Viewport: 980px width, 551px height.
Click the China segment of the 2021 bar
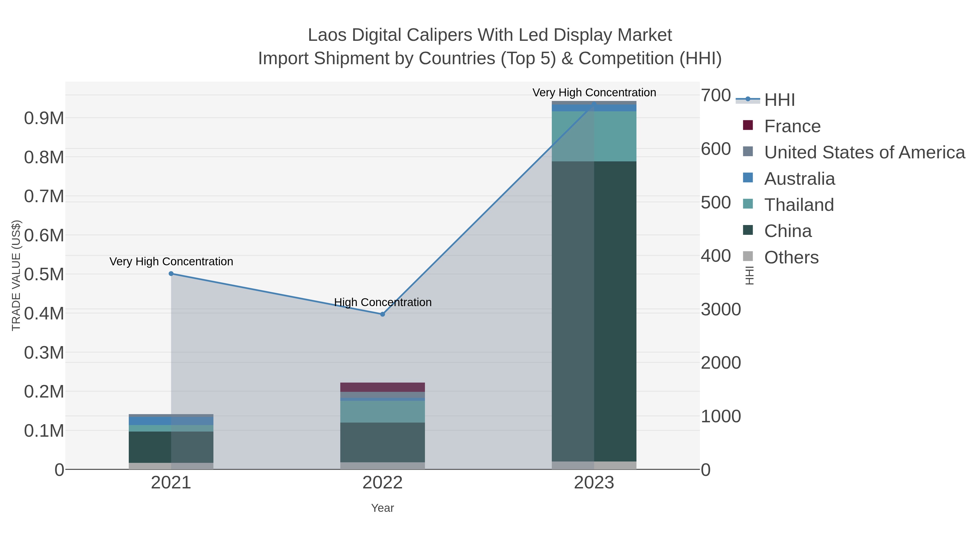(171, 447)
